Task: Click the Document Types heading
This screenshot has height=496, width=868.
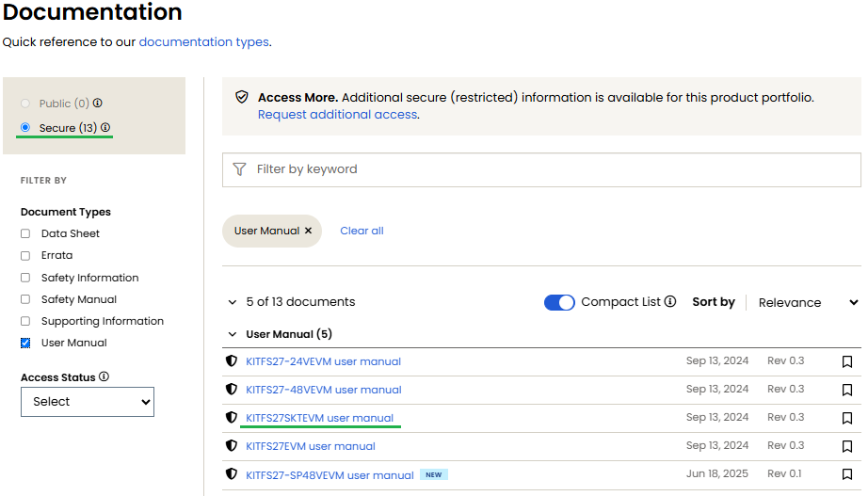Action: (65, 212)
